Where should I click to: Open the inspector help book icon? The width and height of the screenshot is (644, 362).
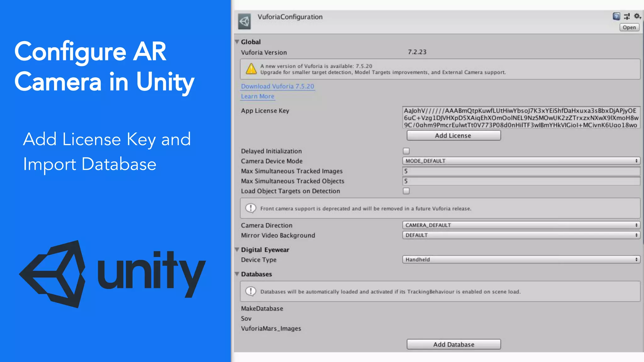[x=616, y=16]
